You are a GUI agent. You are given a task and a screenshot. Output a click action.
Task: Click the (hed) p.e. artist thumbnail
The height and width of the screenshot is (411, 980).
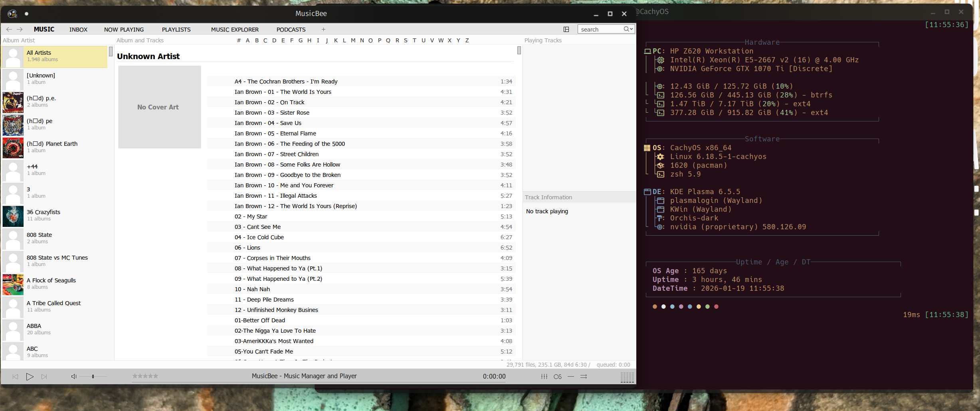click(13, 102)
